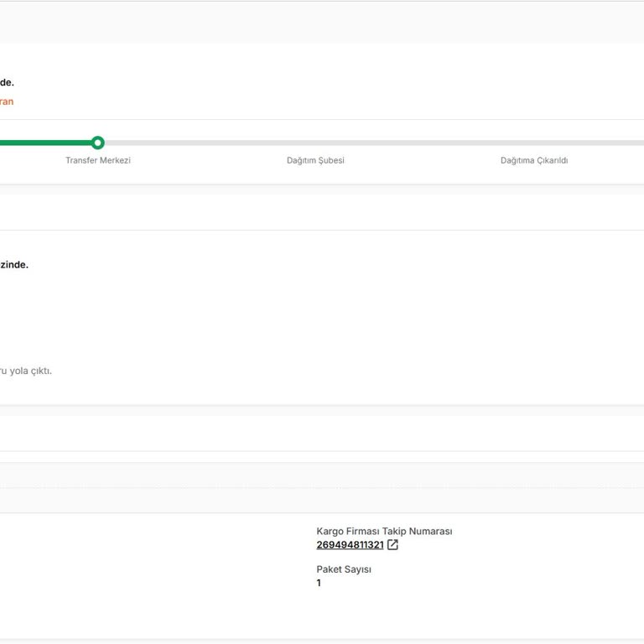644x644 pixels.
Task: Click the green Transfer Merkezi progress circle
Action: click(x=98, y=143)
